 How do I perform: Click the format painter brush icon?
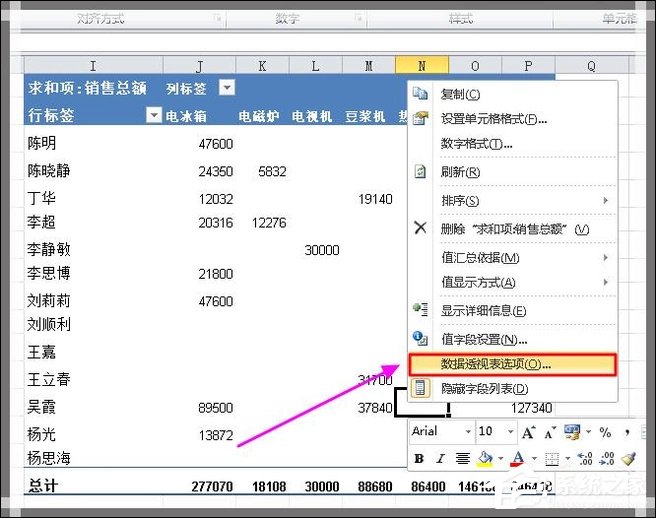click(628, 459)
